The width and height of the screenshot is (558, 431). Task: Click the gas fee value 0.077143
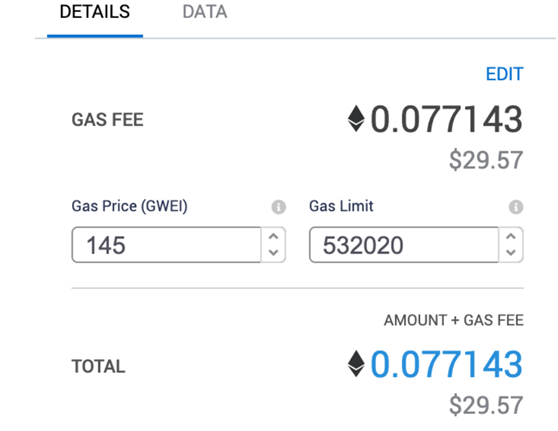point(447,119)
